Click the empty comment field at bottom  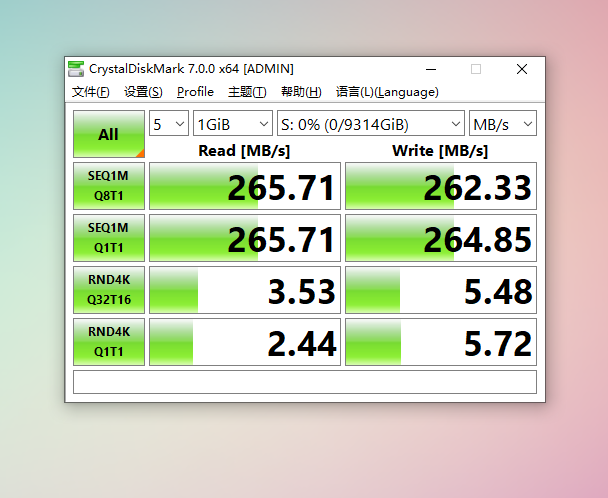click(x=305, y=382)
